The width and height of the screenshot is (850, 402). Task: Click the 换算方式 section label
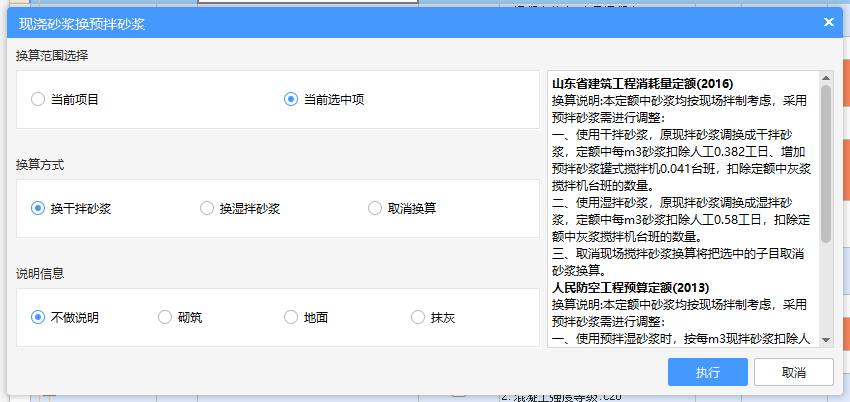(x=40, y=165)
